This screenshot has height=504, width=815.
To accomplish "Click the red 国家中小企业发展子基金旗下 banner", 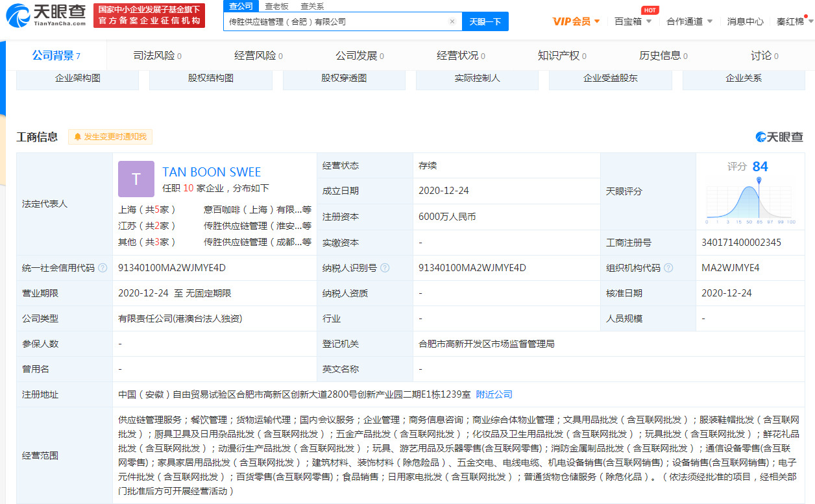I will (x=149, y=16).
